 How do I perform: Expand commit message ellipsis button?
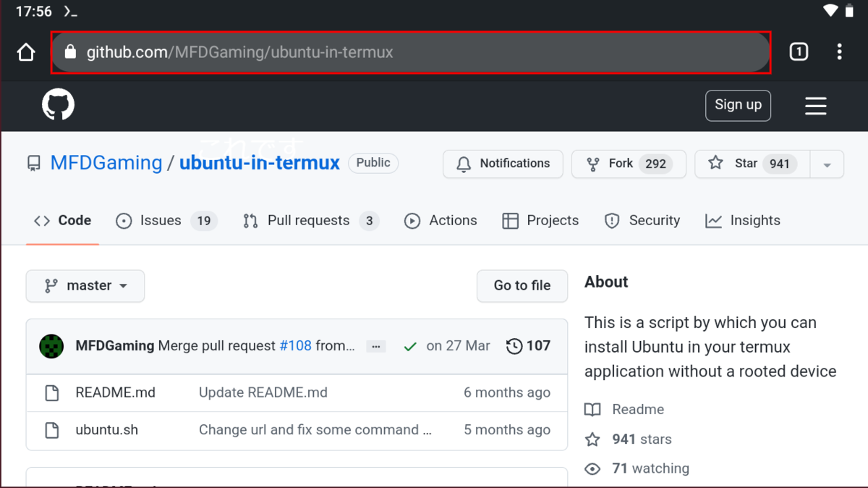[x=375, y=346]
